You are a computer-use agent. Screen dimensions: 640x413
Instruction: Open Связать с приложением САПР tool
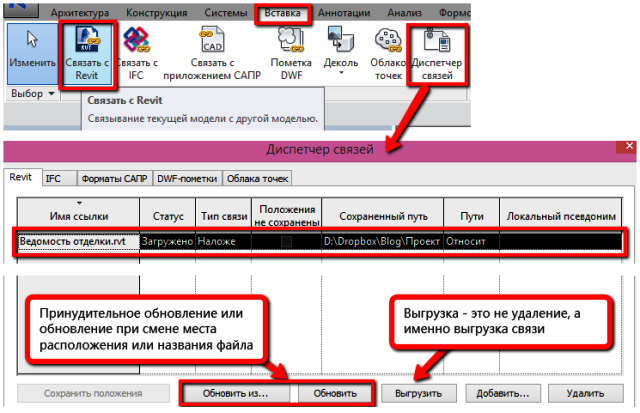click(212, 53)
